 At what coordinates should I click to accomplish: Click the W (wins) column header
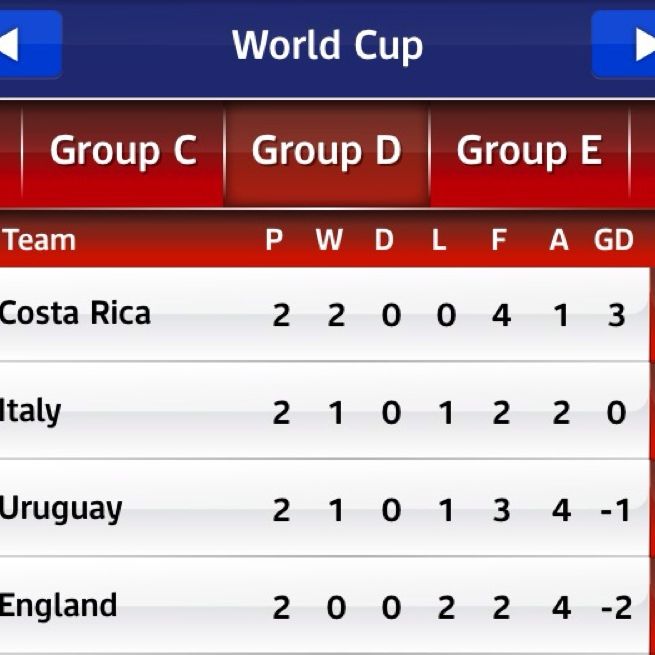329,240
